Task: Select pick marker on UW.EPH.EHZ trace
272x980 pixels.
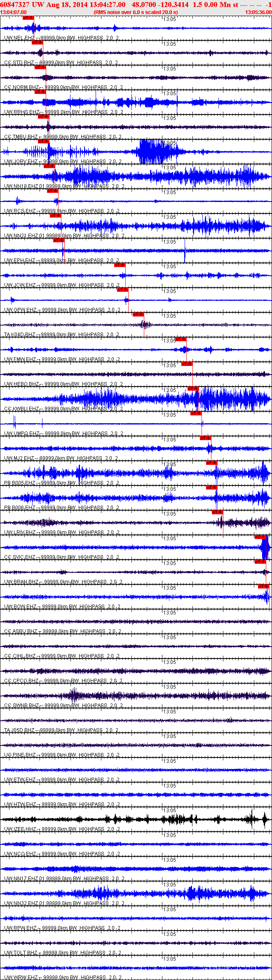Action: tap(59, 240)
